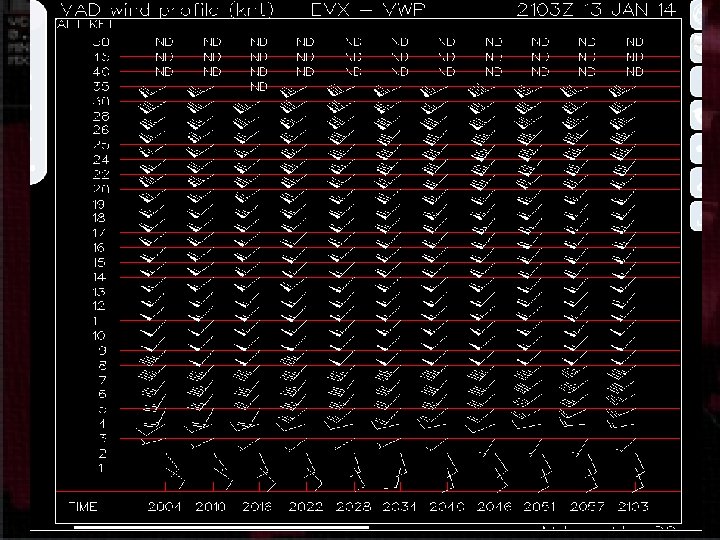The image size is (720, 540).
Task: Click the 2004 time label
Action: (x=164, y=506)
